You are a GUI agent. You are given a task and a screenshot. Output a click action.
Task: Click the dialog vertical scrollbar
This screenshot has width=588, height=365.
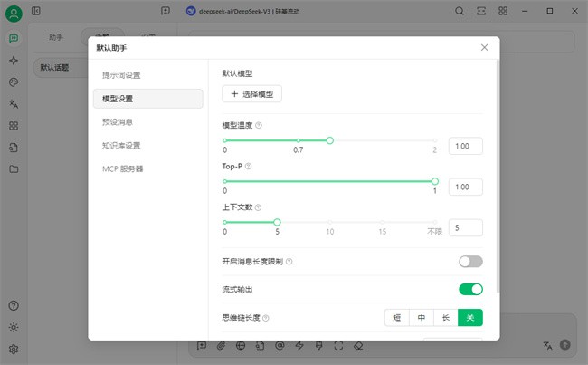coord(498,176)
